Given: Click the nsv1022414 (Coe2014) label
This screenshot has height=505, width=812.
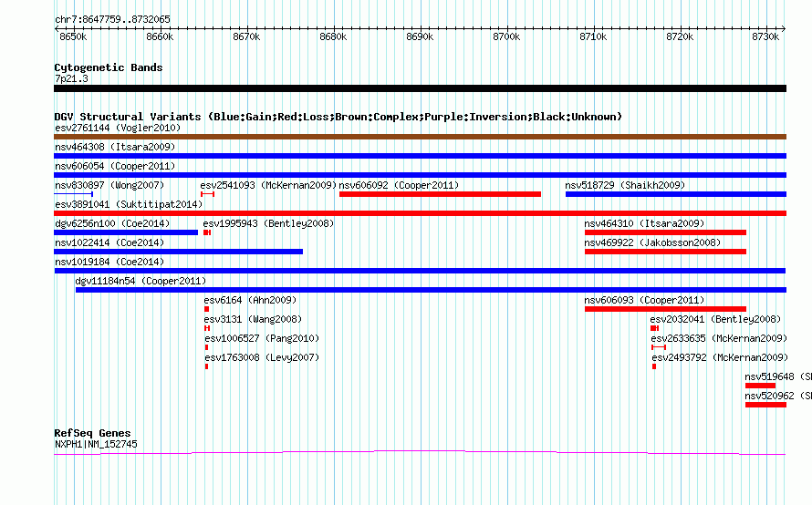Looking at the screenshot, I should (x=109, y=242).
